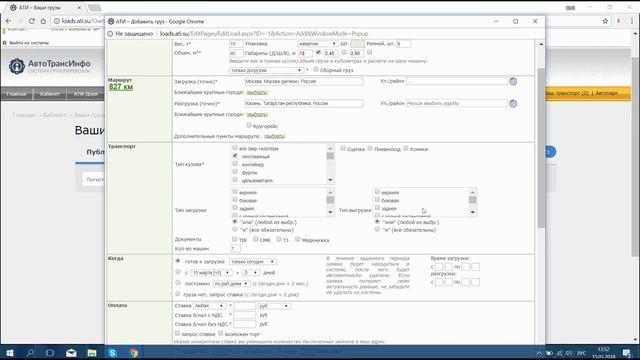Screen dimensions: 640x360
Task: Tick the CMR documents checkbox
Action: [x=255, y=239]
